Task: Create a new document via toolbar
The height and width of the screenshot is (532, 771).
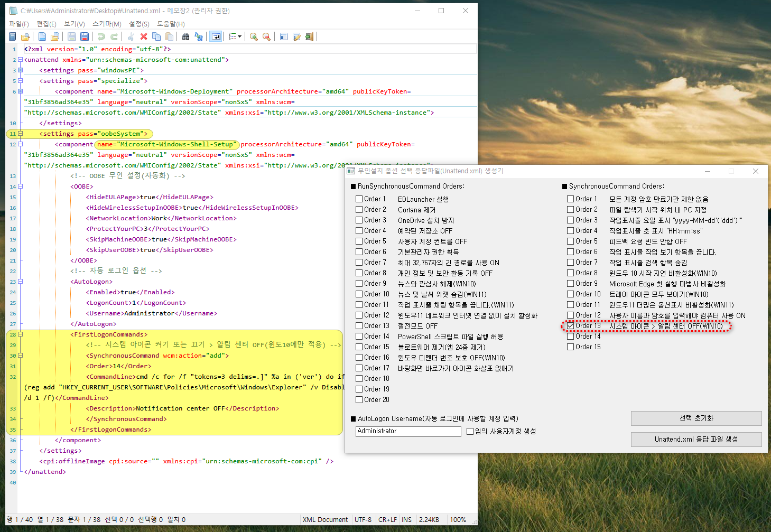Action: pyautogui.click(x=42, y=36)
